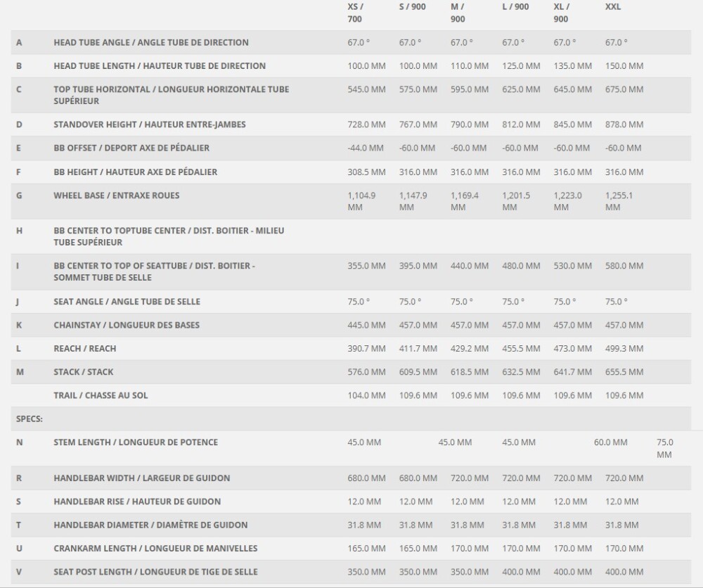The height and width of the screenshot is (588, 703).
Task: Click the 499.3 MM reach value
Action: (x=624, y=348)
